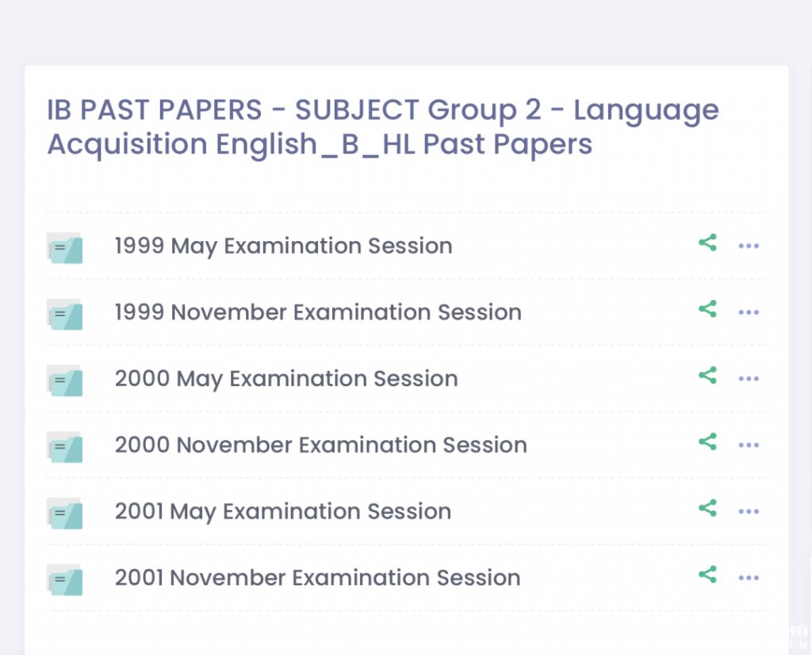Open the 2001 May Examination Session link

pos(283,511)
